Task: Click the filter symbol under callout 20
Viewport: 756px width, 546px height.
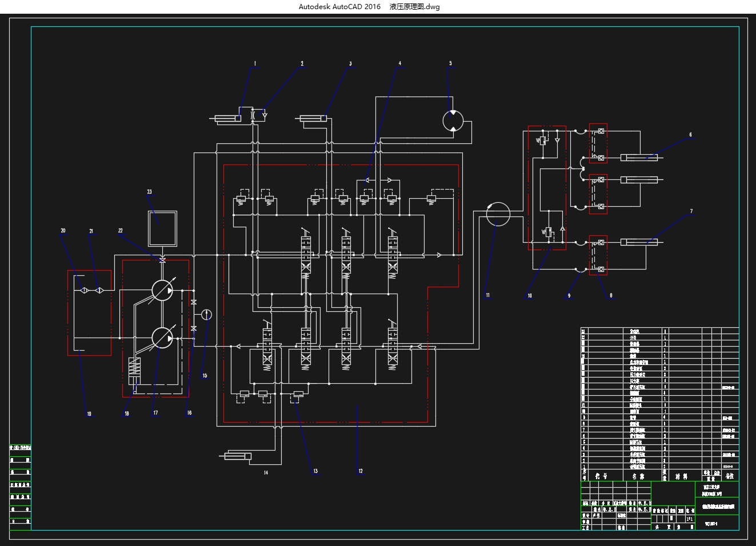Action: click(x=84, y=291)
